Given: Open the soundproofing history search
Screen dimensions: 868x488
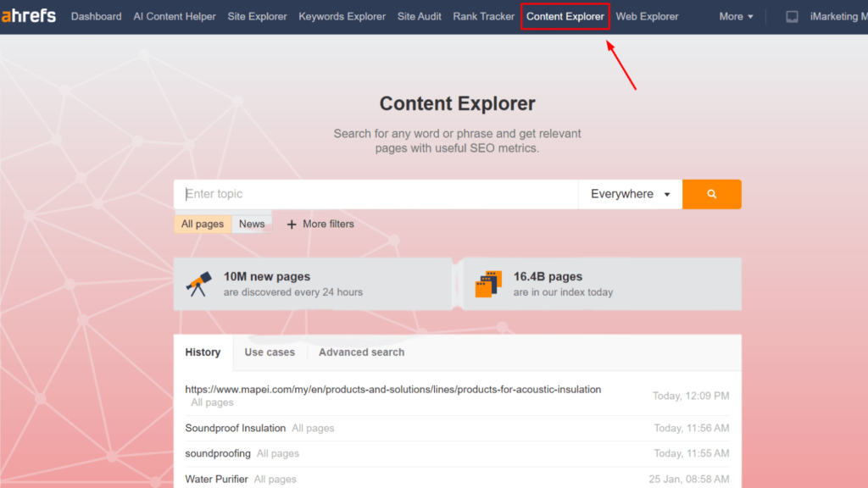Looking at the screenshot, I should (218, 454).
